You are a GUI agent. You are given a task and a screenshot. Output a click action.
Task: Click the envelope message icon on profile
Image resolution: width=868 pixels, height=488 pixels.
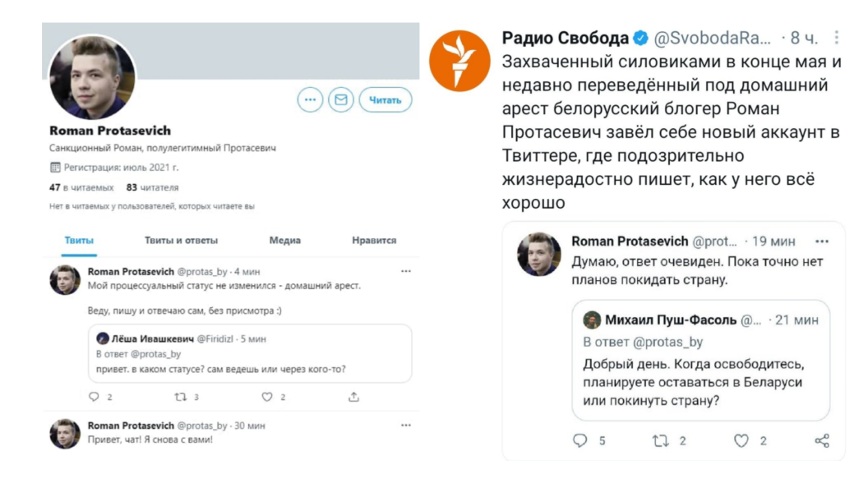341,100
